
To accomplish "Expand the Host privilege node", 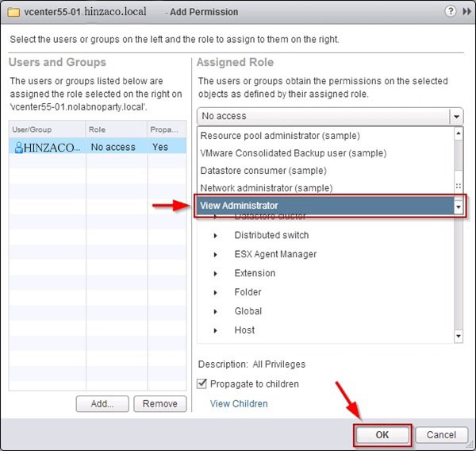I will pyautogui.click(x=216, y=330).
